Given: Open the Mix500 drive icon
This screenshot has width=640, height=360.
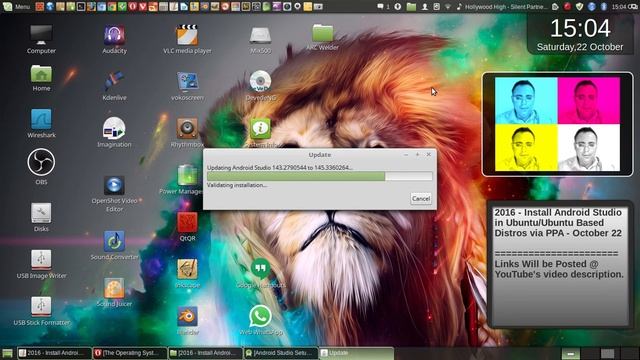Looking at the screenshot, I should coord(260,40).
